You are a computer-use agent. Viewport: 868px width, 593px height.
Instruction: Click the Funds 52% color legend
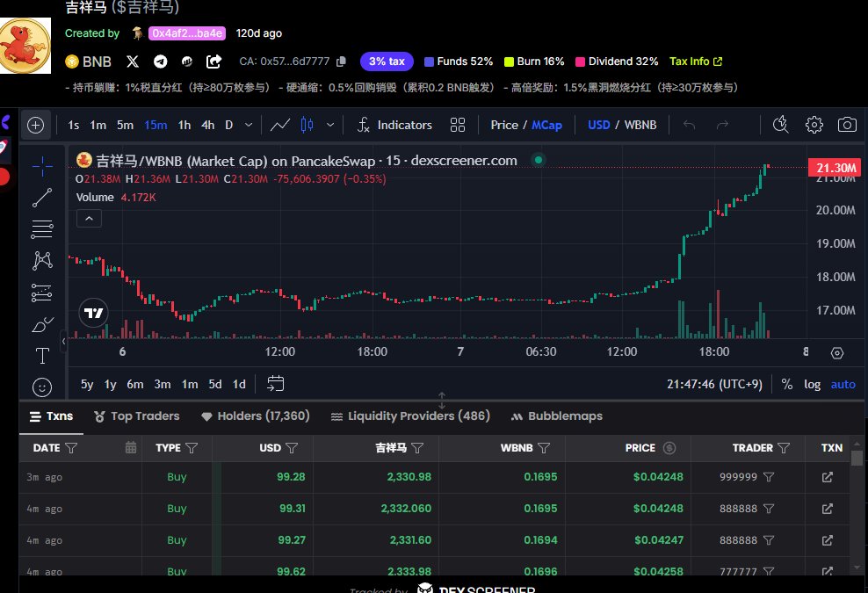[x=459, y=61]
